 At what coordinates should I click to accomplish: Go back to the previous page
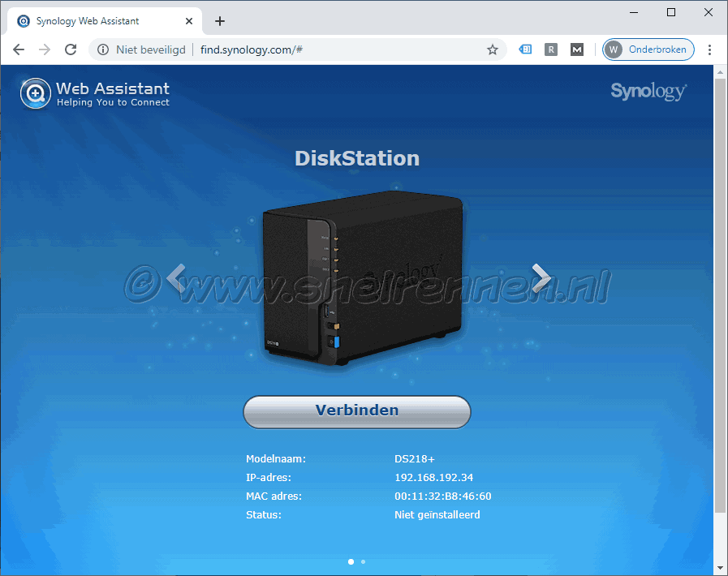tap(19, 49)
